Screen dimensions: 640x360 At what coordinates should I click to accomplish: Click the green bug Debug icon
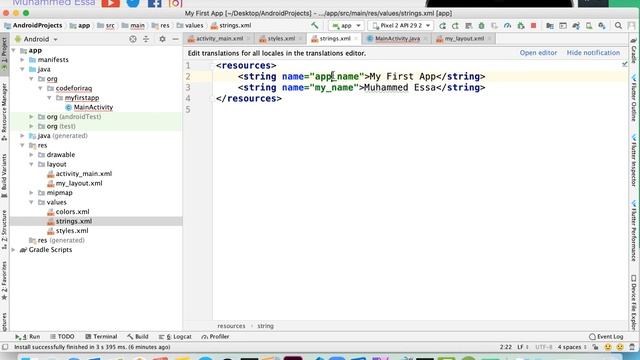tap(482, 26)
